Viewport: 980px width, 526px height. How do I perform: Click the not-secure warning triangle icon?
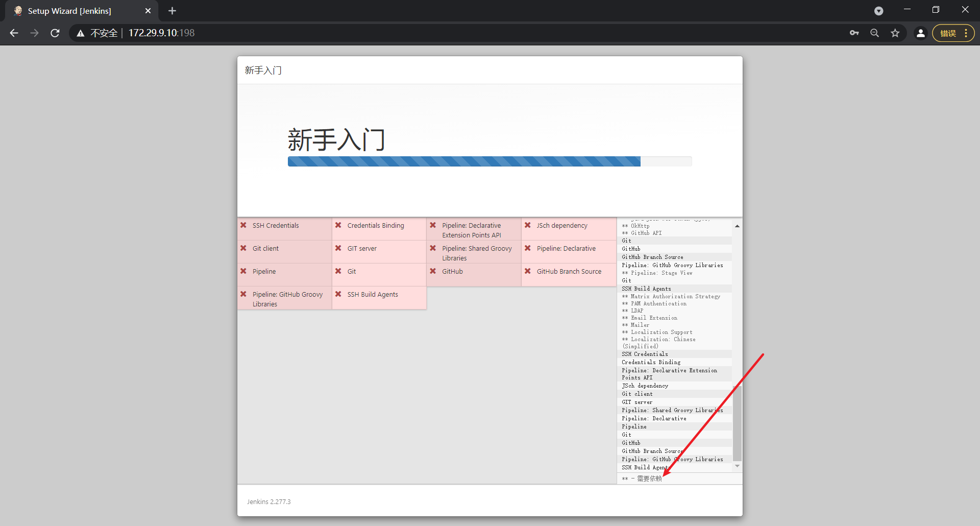tap(81, 33)
